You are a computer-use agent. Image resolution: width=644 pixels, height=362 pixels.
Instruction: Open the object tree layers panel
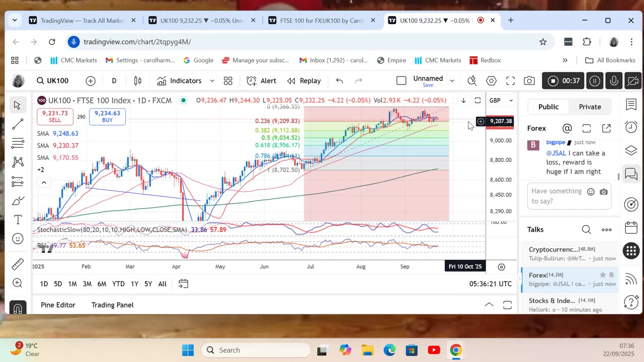click(x=631, y=150)
